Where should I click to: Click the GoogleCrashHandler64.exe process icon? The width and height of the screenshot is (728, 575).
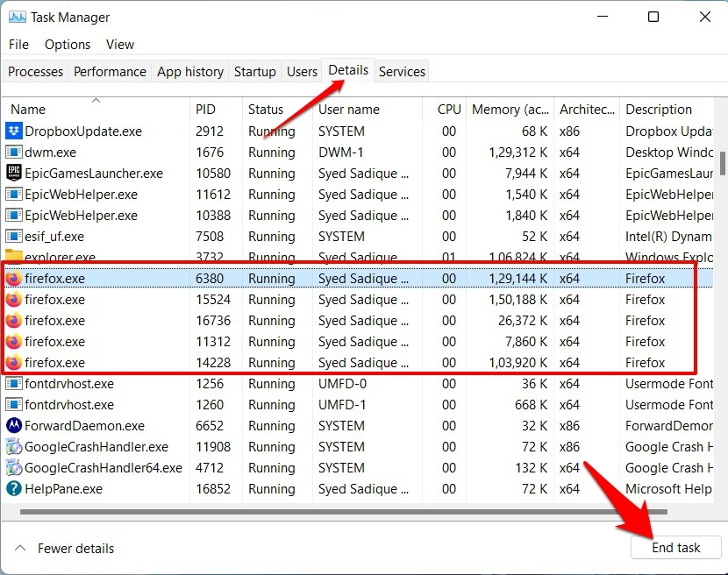point(14,468)
